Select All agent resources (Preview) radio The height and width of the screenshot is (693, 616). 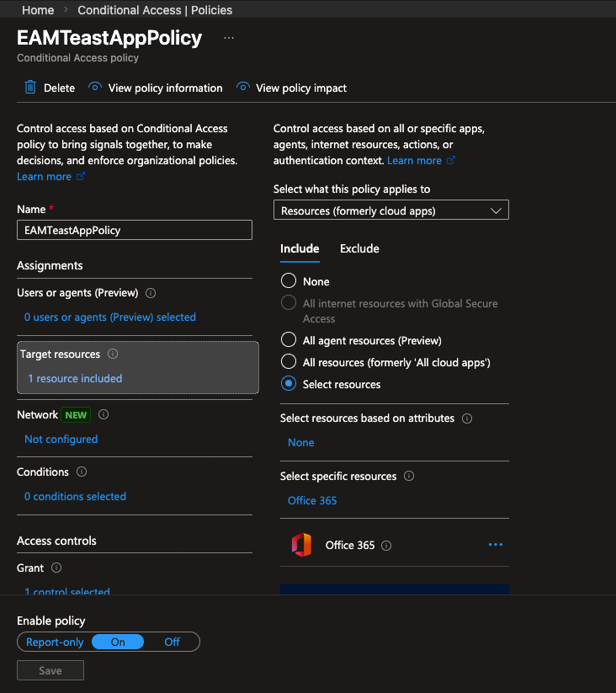click(x=289, y=339)
